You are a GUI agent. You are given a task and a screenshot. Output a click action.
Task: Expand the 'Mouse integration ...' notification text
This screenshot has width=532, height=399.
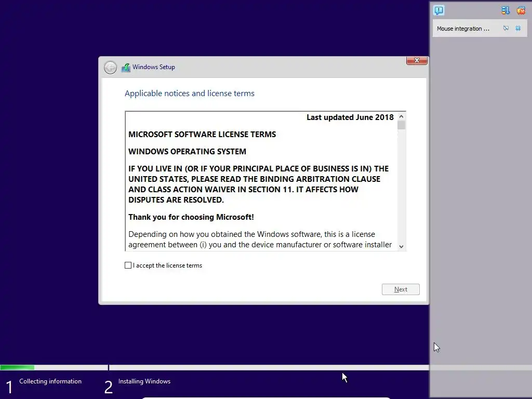click(x=463, y=29)
